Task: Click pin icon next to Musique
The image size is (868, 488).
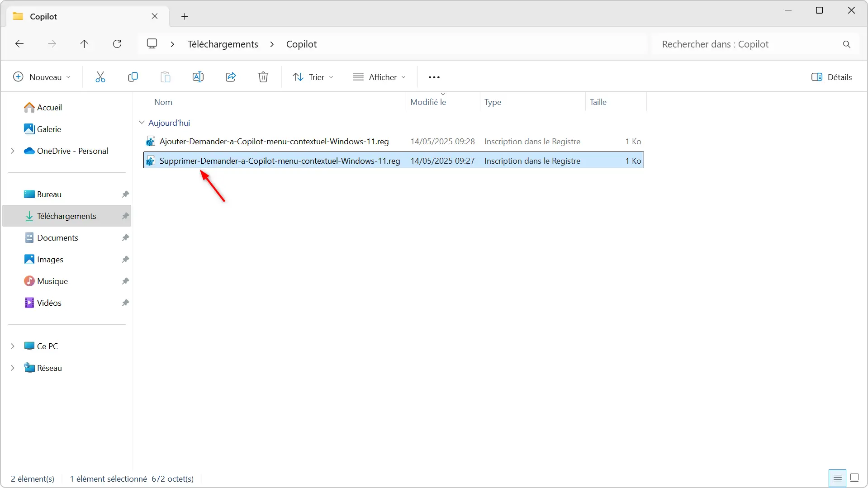Action: point(125,281)
